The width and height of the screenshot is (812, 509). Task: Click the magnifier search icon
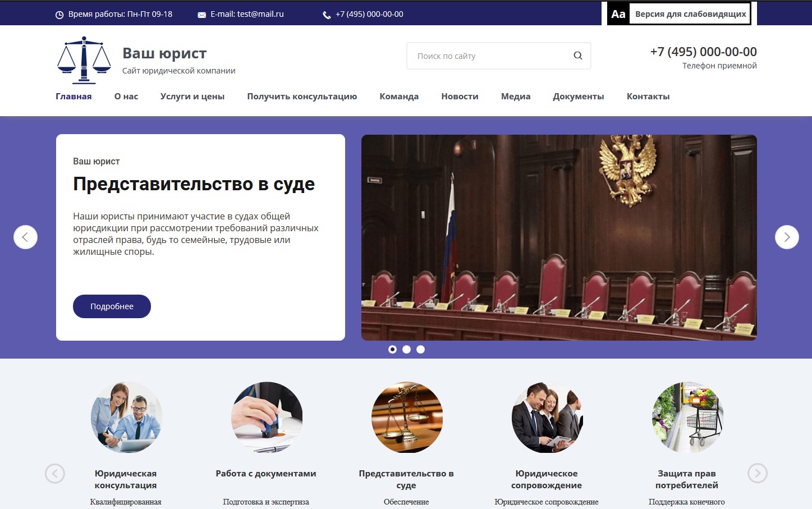tap(577, 56)
